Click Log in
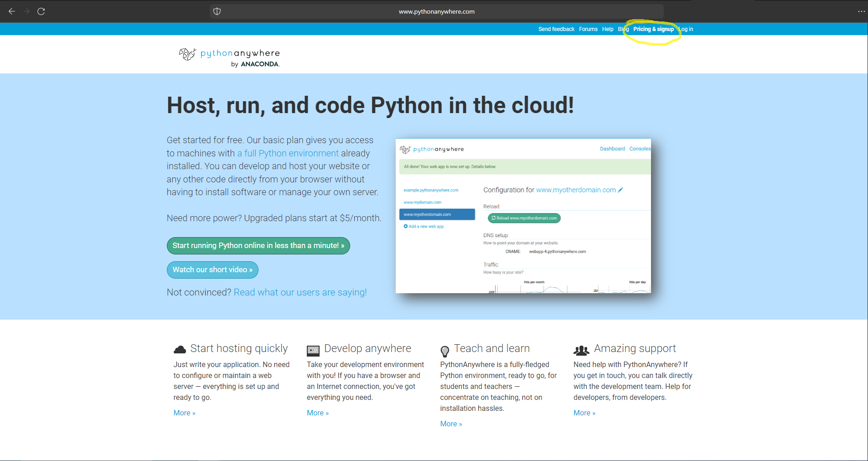Screen dimensions: 868x461 (x=686, y=29)
